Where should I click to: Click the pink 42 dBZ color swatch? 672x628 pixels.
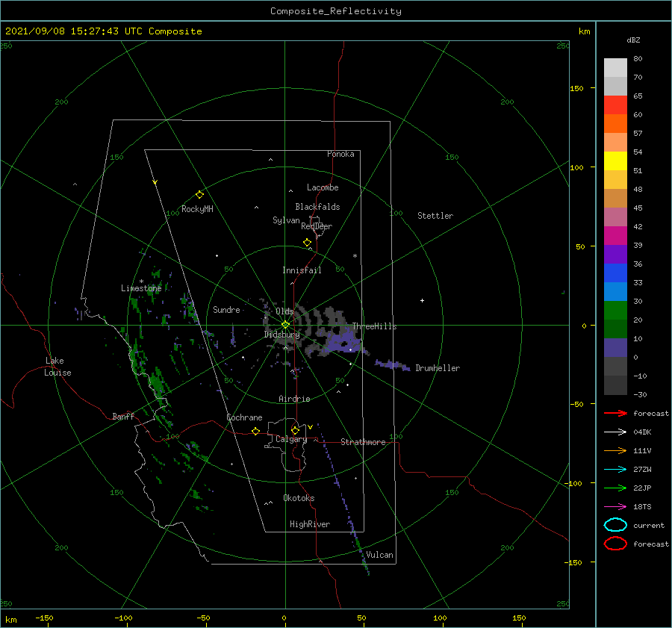coord(615,217)
